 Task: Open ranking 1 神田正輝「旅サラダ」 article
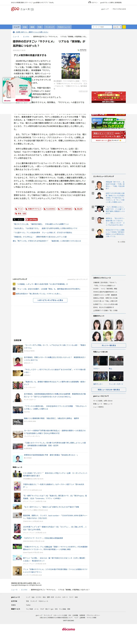[x=115, y=185]
